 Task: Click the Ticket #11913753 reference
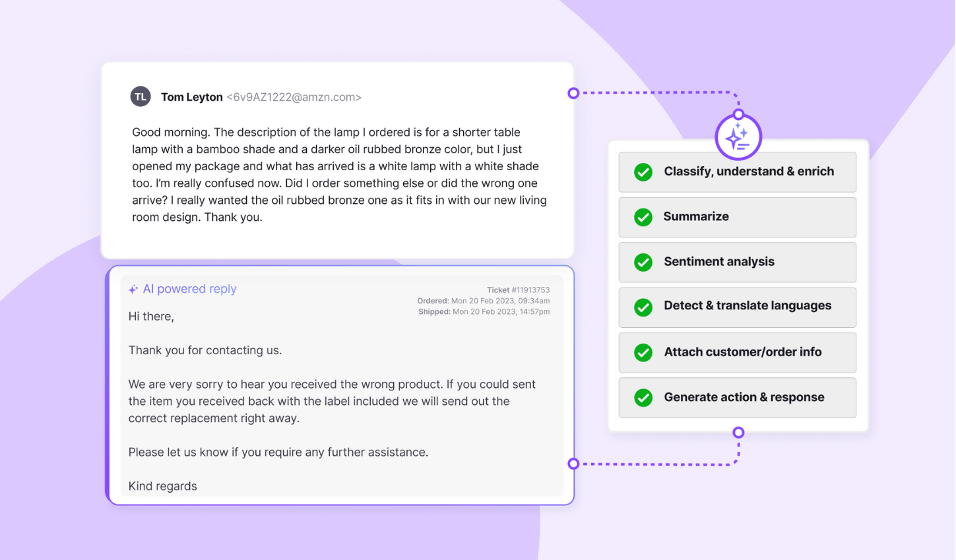[518, 290]
